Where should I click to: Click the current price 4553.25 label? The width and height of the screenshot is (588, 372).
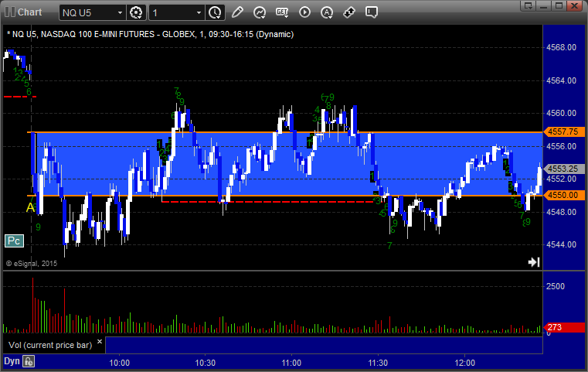click(x=563, y=169)
